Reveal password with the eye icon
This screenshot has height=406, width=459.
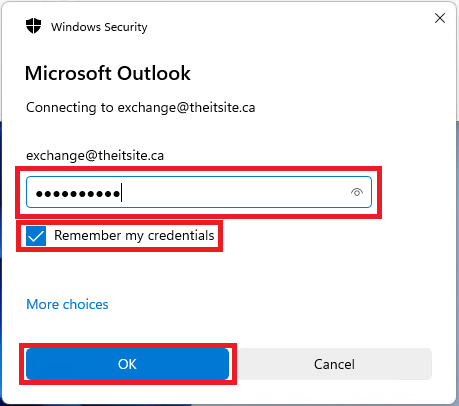pyautogui.click(x=357, y=192)
